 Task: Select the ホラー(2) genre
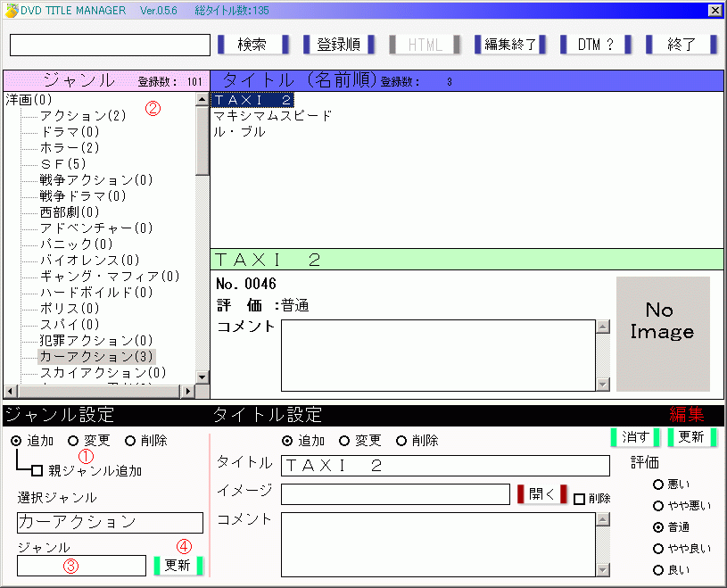point(70,147)
